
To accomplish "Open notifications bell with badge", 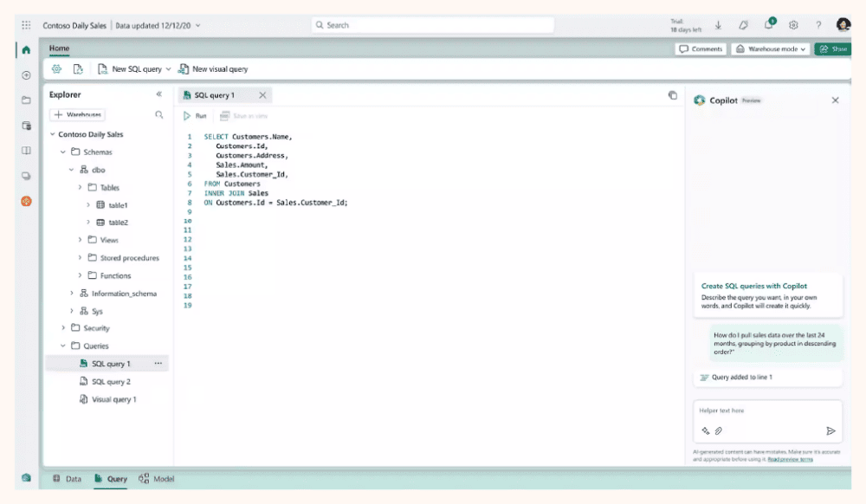I will (769, 23).
